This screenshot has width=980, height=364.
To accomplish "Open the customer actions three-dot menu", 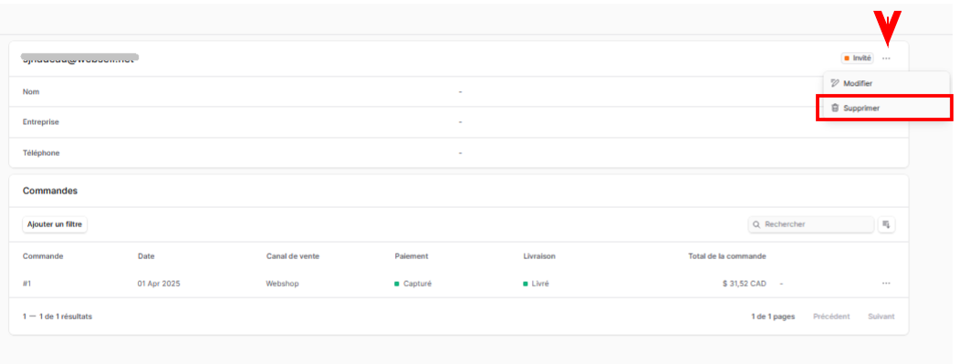I will pos(886,58).
